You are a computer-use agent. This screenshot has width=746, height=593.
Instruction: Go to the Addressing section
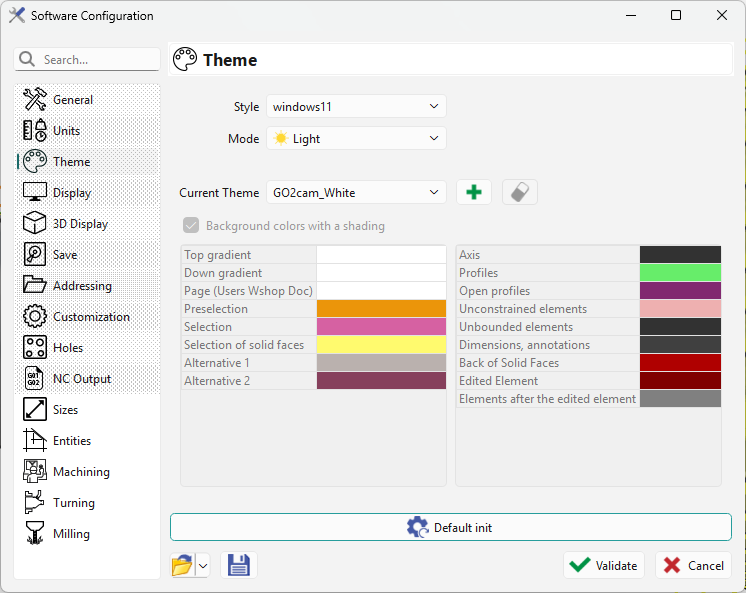pyautogui.click(x=82, y=286)
